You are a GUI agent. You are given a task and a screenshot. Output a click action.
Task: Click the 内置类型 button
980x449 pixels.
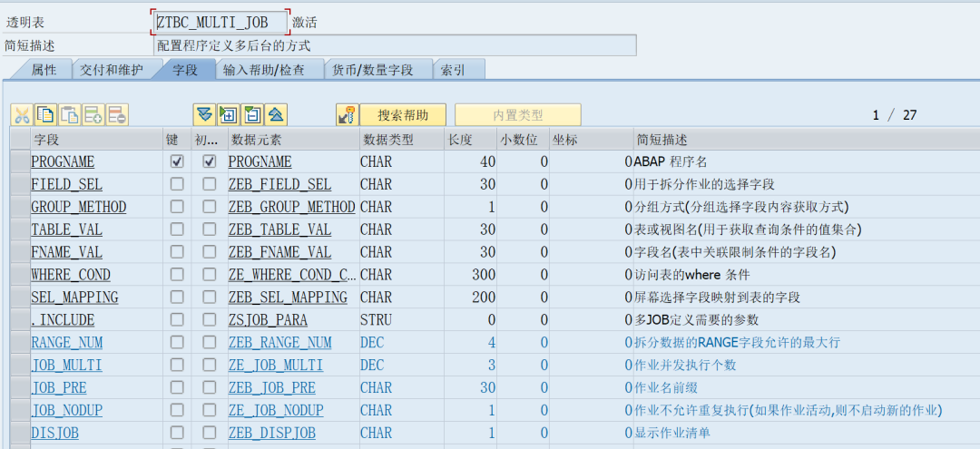coord(518,115)
